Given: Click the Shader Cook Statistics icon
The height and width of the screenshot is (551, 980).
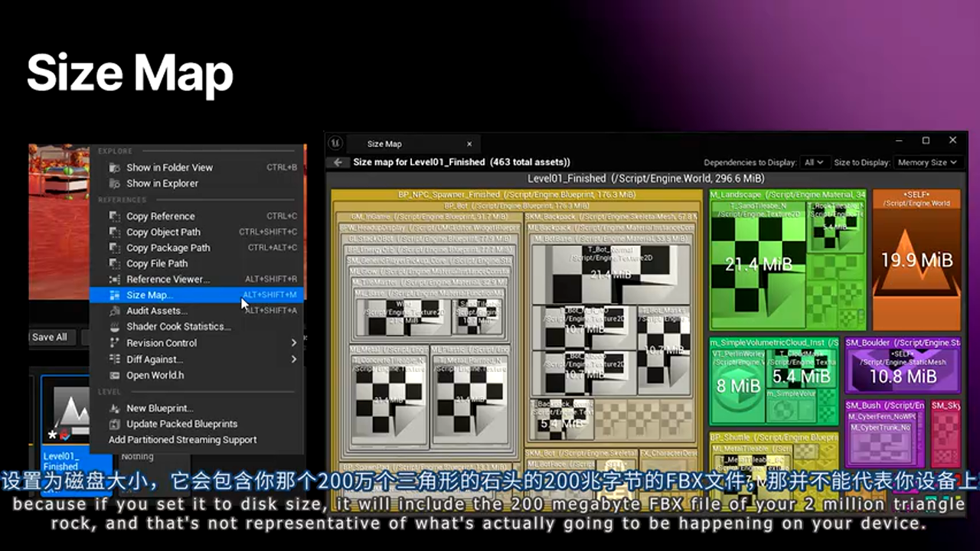Looking at the screenshot, I should 113,327.
